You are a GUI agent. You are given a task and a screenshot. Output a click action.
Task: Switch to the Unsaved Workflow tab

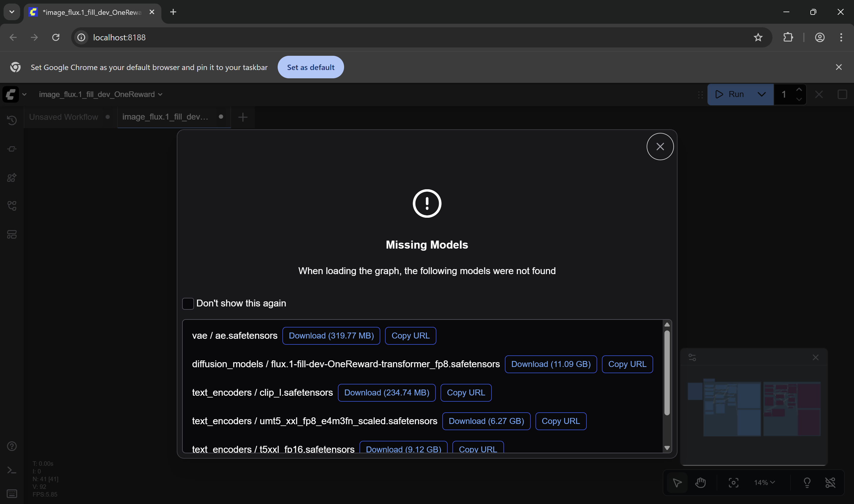[63, 117]
